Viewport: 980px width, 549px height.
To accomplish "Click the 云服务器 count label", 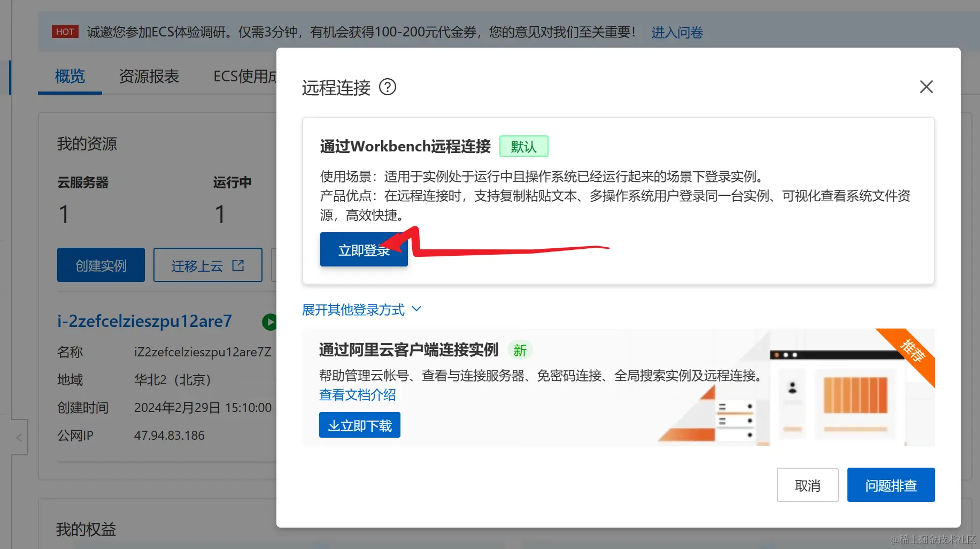I will pyautogui.click(x=83, y=182).
